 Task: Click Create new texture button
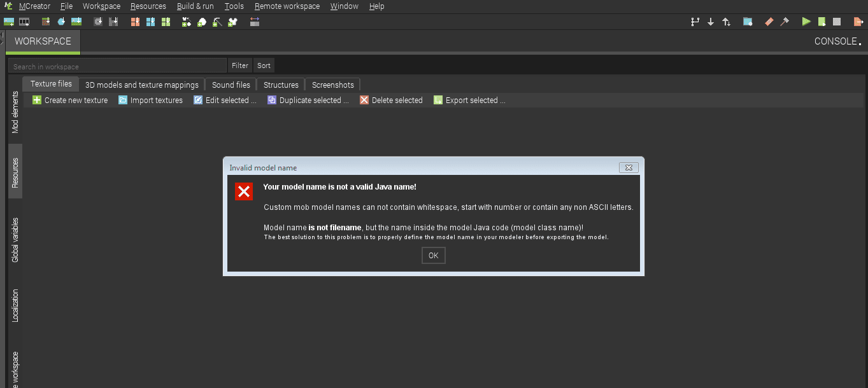(70, 100)
